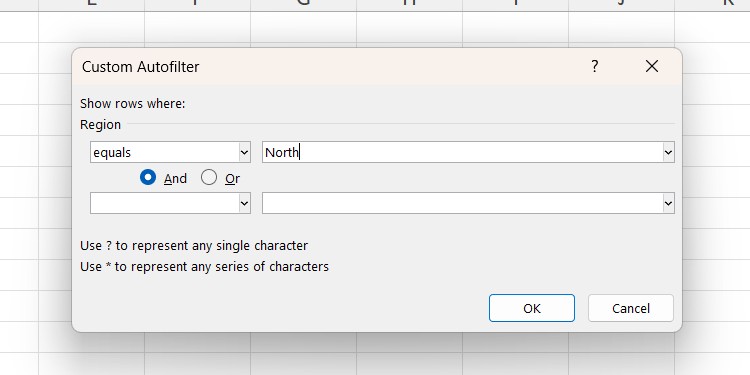This screenshot has height=375, width=750.
Task: Open the dropdown arrow beside North value
Action: tap(668, 153)
